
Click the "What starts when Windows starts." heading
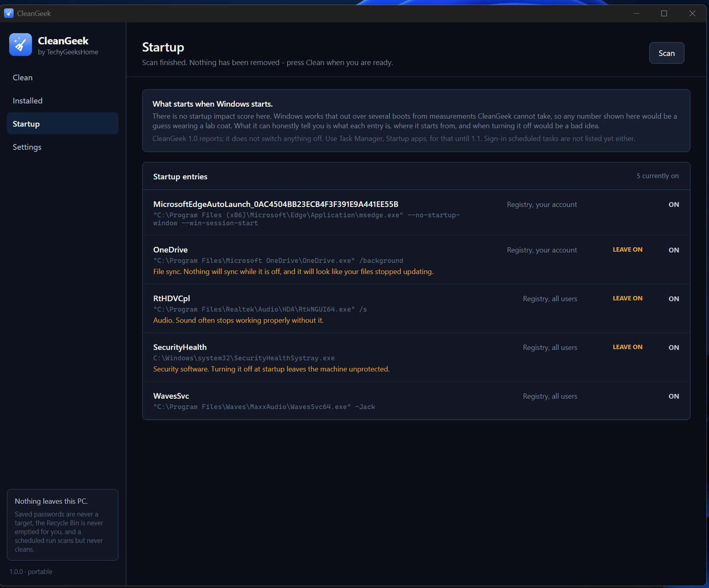pyautogui.click(x=213, y=104)
